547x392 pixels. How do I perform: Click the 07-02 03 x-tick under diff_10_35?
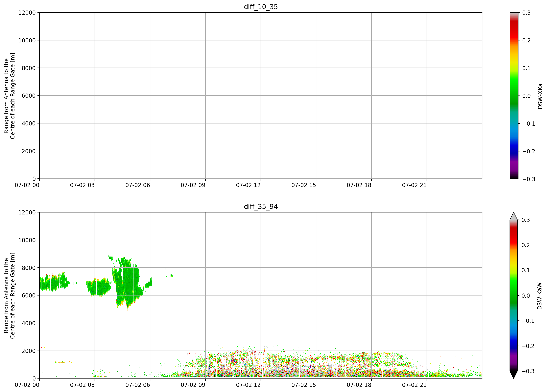point(82,185)
